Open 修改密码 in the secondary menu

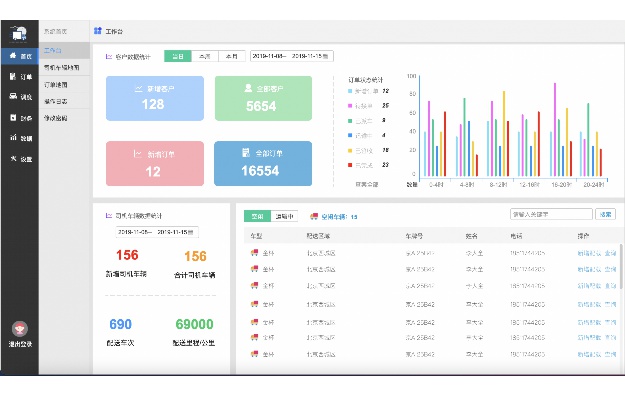pyautogui.click(x=64, y=118)
